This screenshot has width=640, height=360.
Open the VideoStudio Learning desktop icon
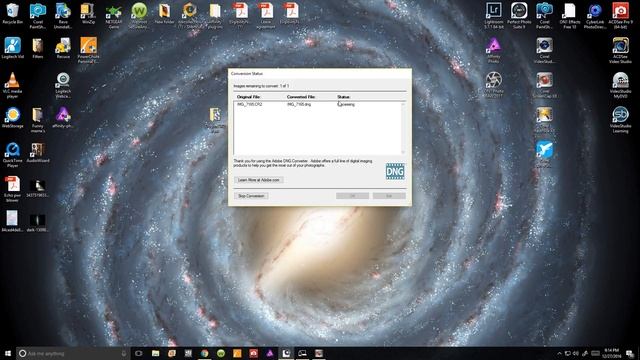click(x=620, y=120)
